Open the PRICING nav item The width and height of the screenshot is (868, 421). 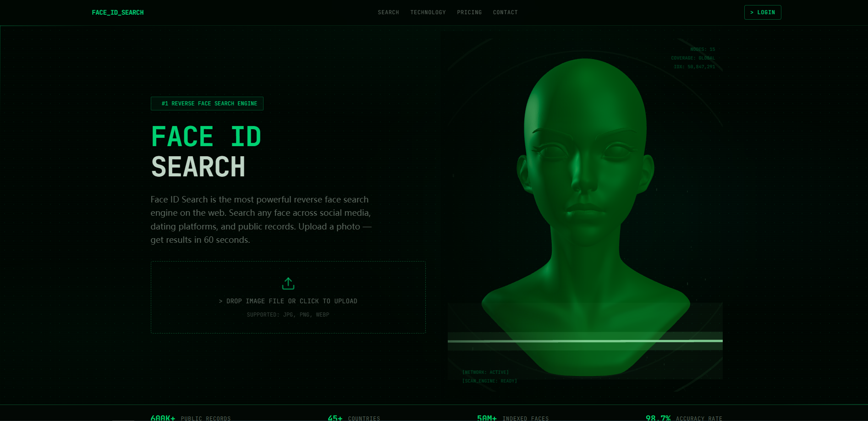pyautogui.click(x=469, y=12)
